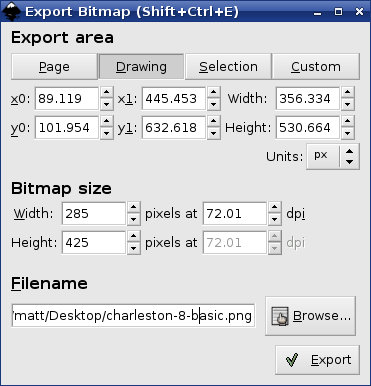Open the Units px dropdown

tap(333, 156)
